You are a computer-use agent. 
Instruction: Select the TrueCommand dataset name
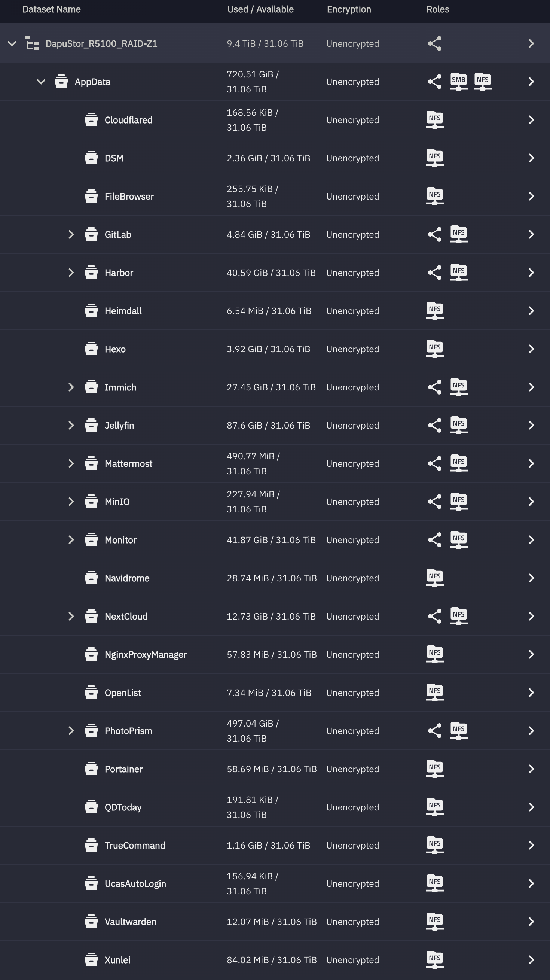coord(135,845)
